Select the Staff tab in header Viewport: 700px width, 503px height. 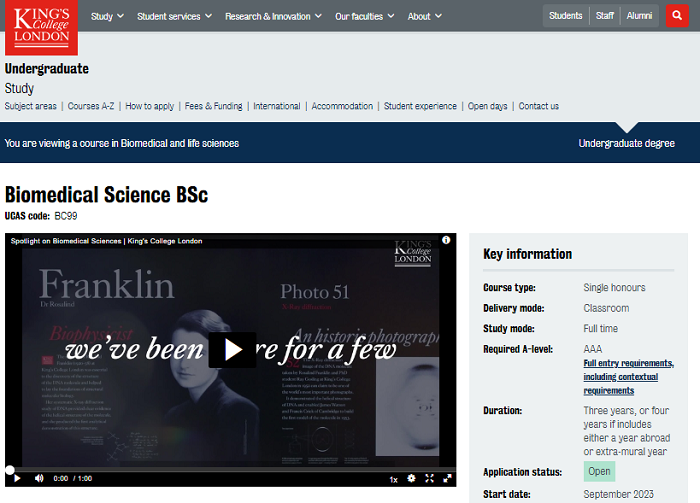click(604, 16)
